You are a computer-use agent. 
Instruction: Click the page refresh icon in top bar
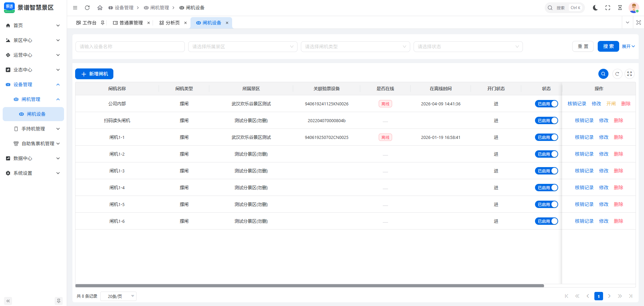(x=87, y=8)
